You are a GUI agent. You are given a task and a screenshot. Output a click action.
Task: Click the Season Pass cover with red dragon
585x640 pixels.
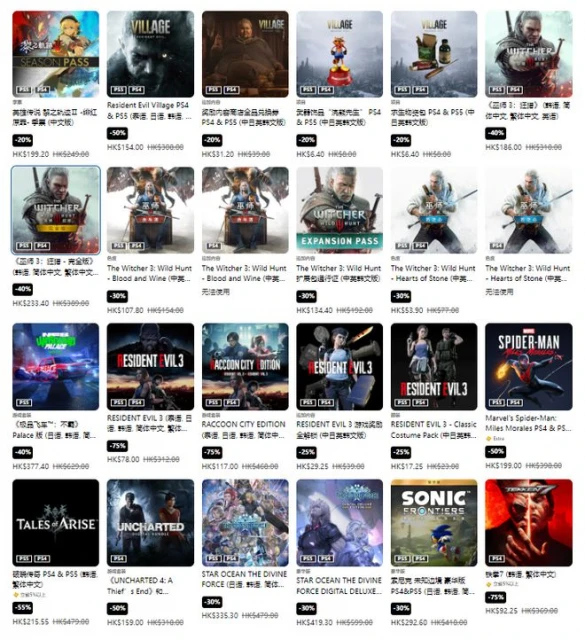(x=56, y=54)
